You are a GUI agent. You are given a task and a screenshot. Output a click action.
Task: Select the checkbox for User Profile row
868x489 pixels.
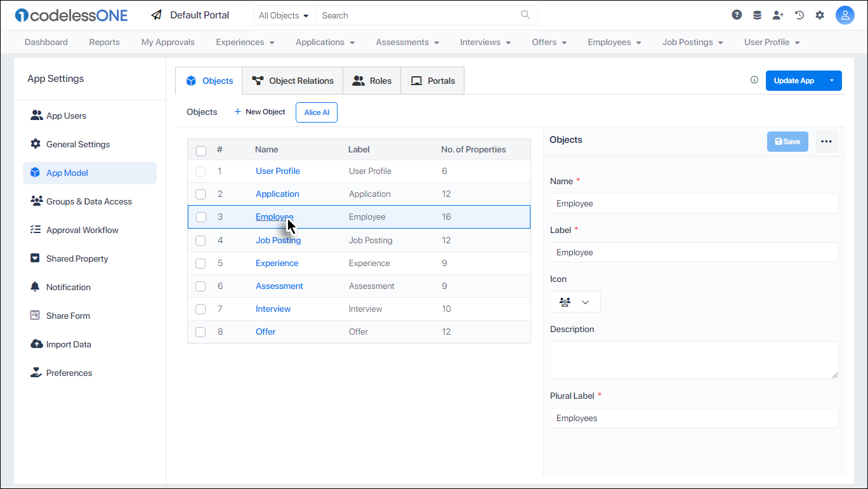click(x=201, y=171)
